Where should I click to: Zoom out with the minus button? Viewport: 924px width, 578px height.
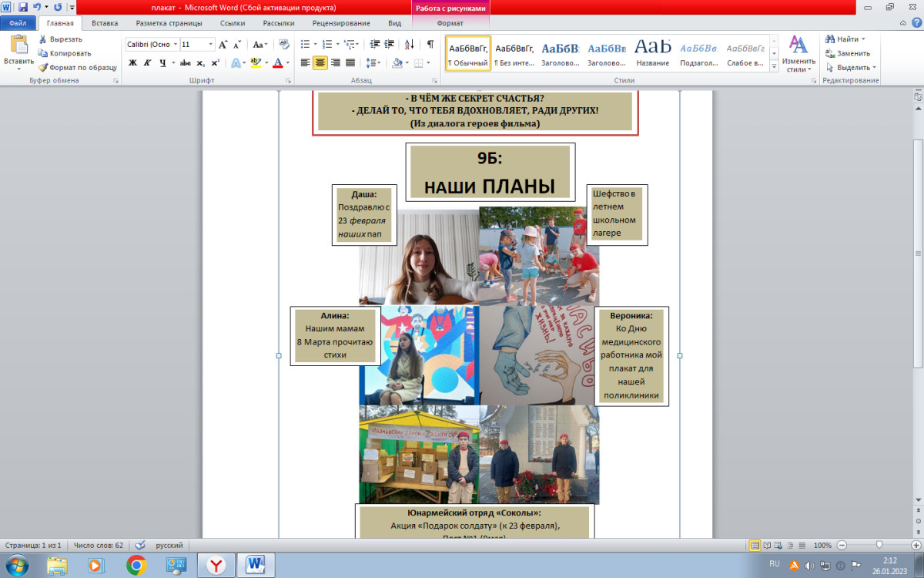point(842,545)
